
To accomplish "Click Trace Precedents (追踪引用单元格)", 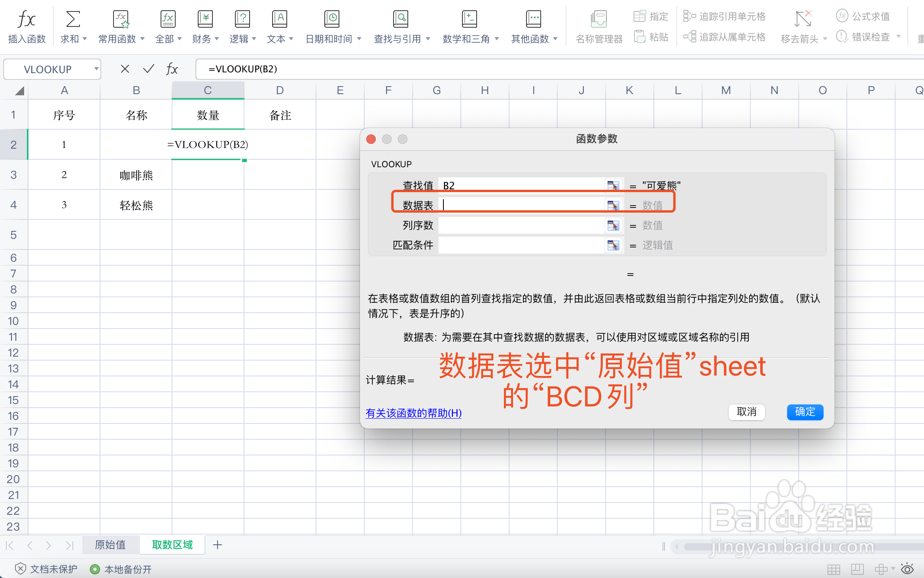I will [725, 16].
